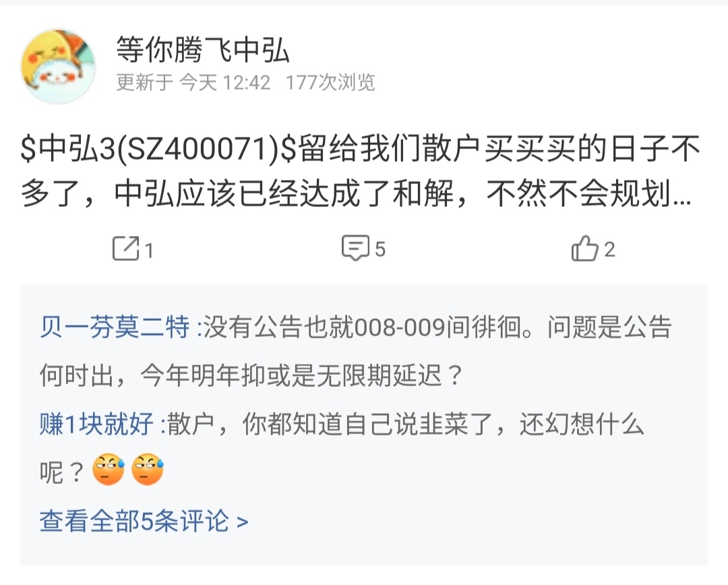
Task: Tap the like count 2
Action: (x=609, y=250)
